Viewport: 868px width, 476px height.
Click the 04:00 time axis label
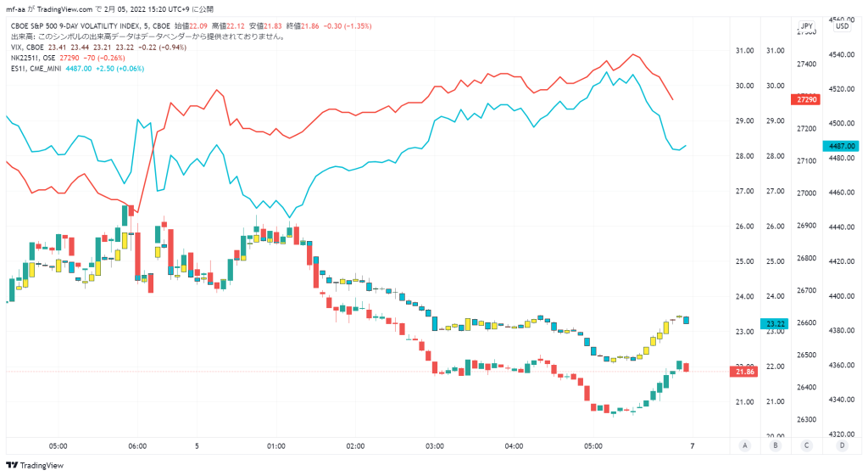pos(514,446)
